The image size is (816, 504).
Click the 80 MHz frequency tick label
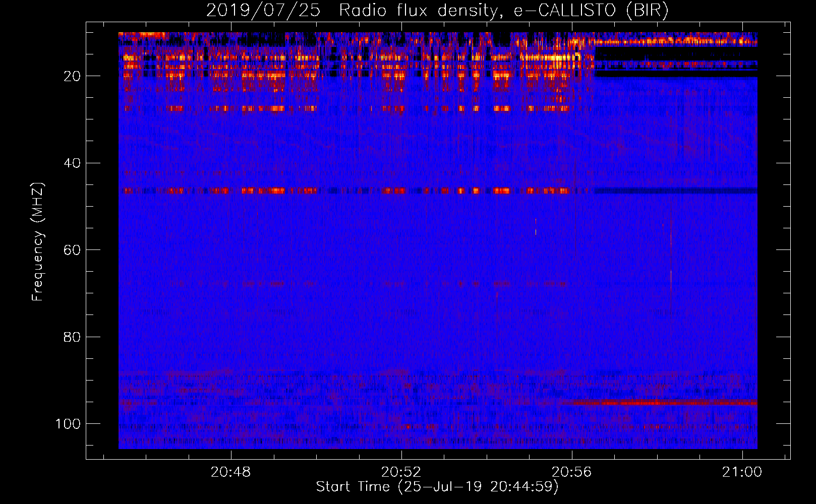coord(72,337)
